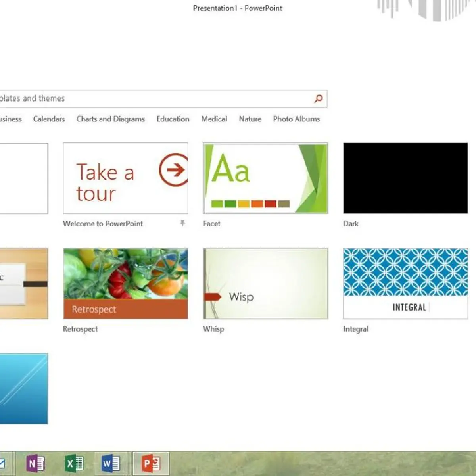Screen dimensions: 476x476
Task: Choose the black Dark theme thumbnail
Action: click(405, 178)
